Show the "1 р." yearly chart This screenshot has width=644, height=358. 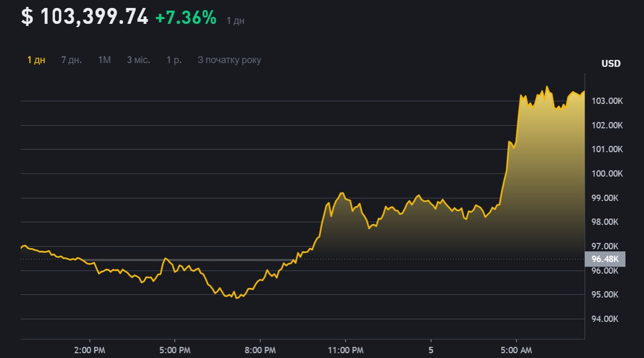tap(174, 60)
